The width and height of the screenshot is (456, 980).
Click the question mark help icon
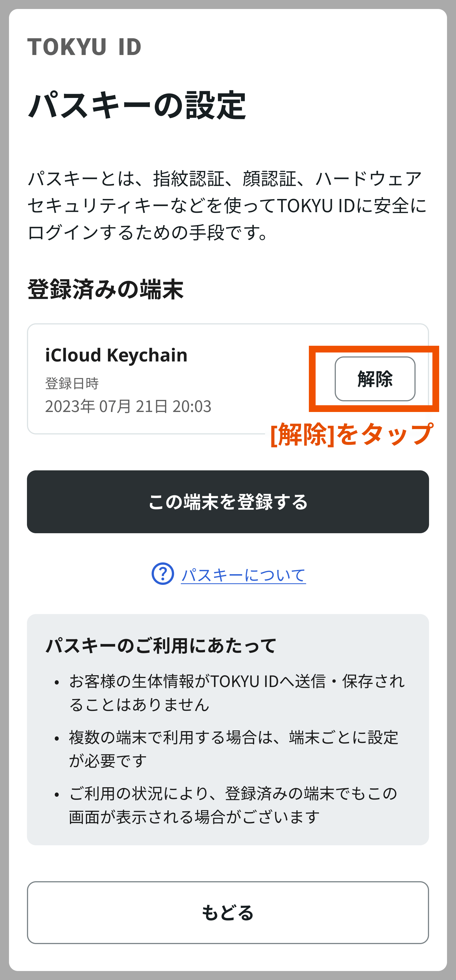[x=163, y=574]
